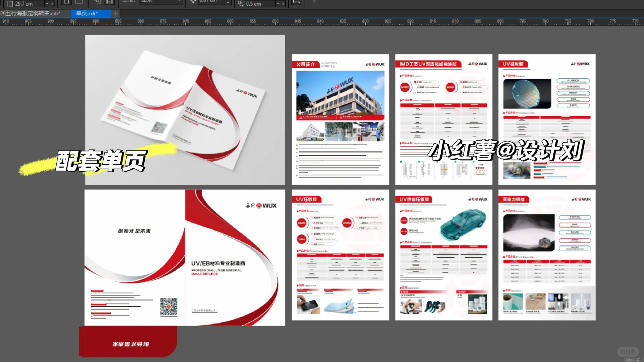Select the WUX building photo on the 公司简介 page
Screen dimensions: 644x362
(x=340, y=93)
